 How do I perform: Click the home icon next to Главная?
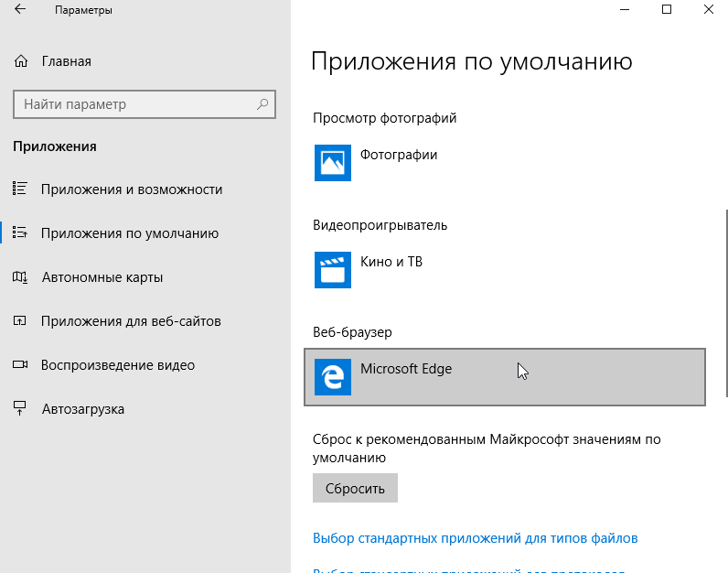(x=21, y=61)
